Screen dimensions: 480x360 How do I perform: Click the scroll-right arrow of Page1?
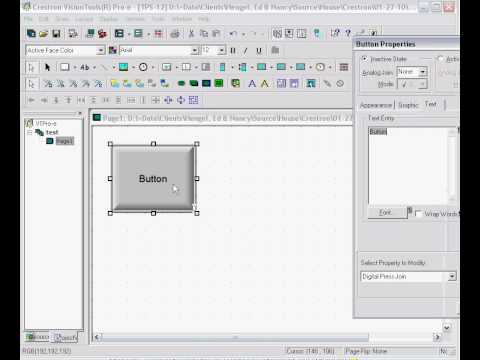pos(437,337)
